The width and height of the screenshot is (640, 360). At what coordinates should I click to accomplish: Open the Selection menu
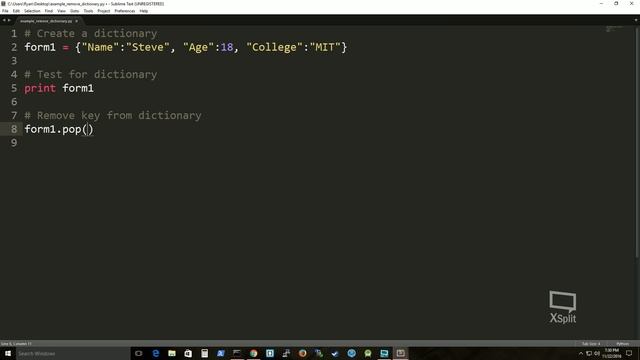32,11
